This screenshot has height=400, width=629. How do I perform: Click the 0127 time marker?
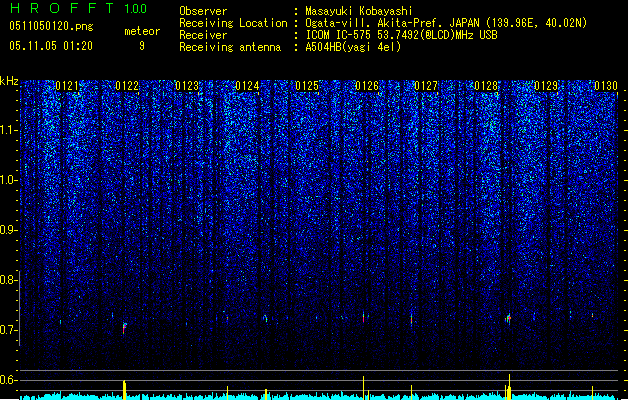click(426, 86)
